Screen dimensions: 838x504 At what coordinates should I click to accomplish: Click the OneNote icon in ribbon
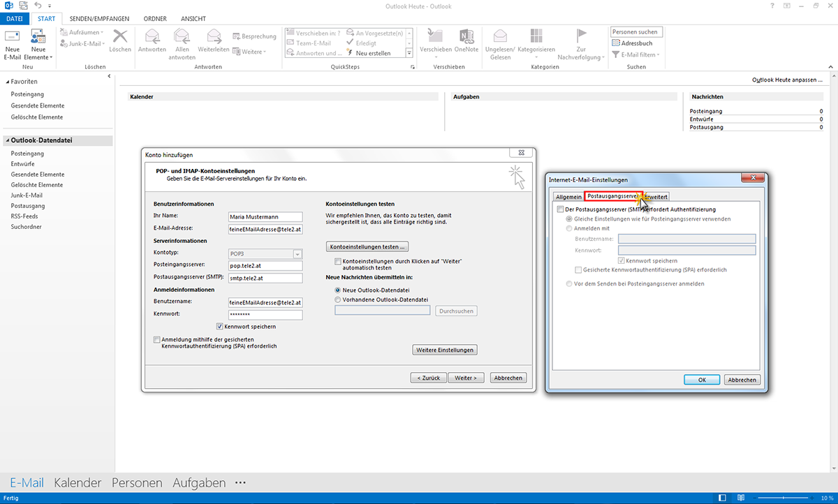[466, 36]
